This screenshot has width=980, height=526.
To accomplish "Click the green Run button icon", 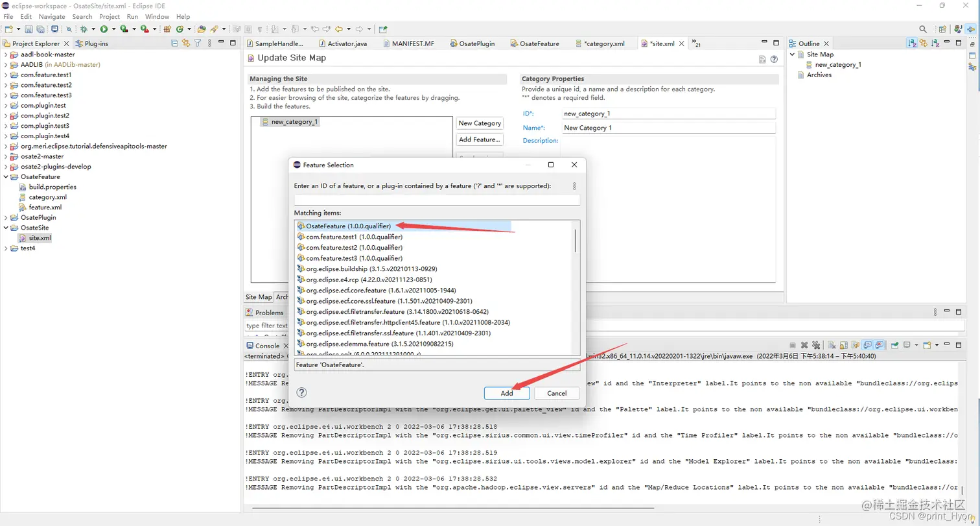I will (104, 29).
